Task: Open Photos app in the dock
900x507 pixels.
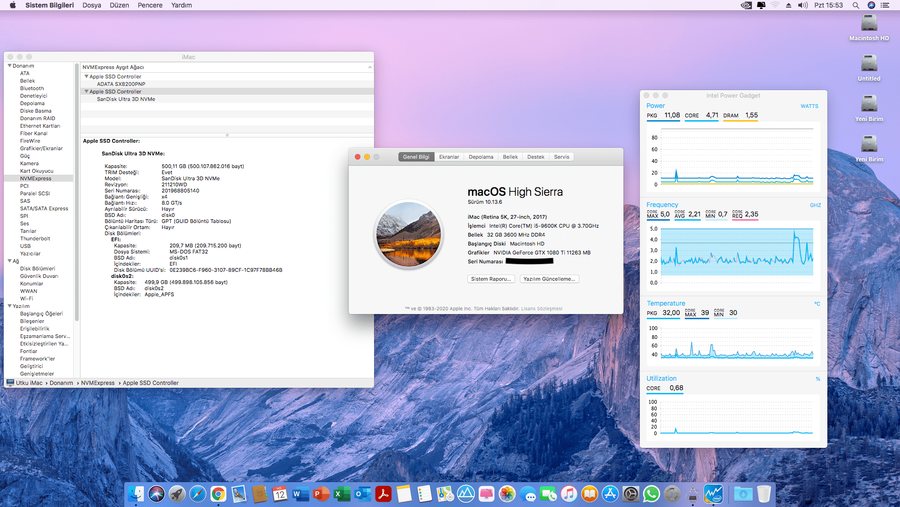Action: click(507, 494)
